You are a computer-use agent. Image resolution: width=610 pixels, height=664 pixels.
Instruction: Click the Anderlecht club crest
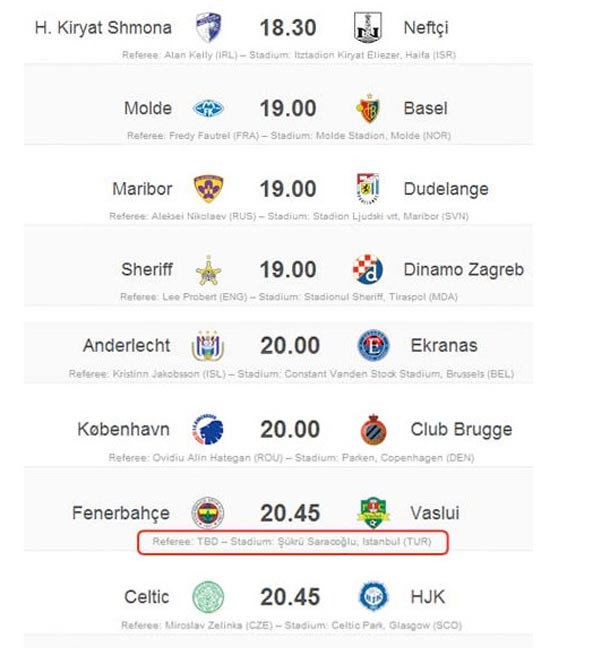click(208, 346)
